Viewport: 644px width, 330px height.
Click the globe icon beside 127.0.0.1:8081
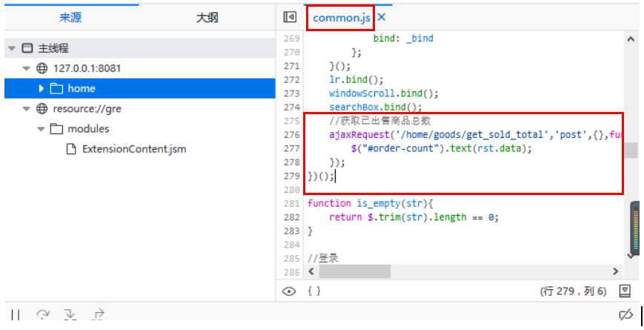click(42, 68)
